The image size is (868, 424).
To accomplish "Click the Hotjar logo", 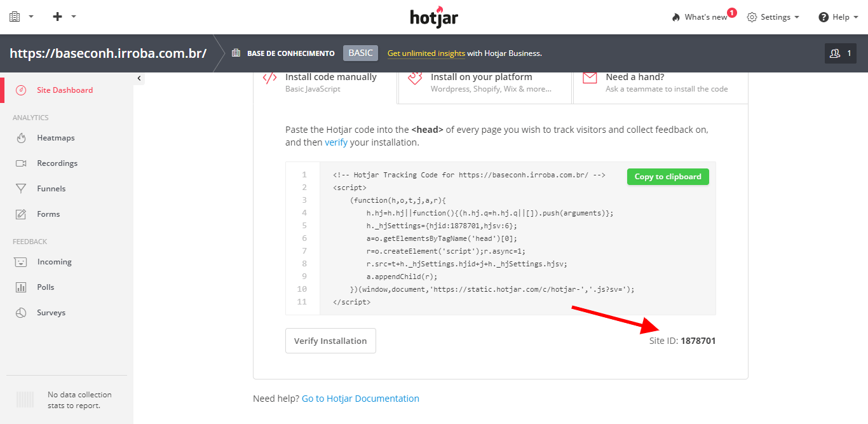I will point(434,17).
